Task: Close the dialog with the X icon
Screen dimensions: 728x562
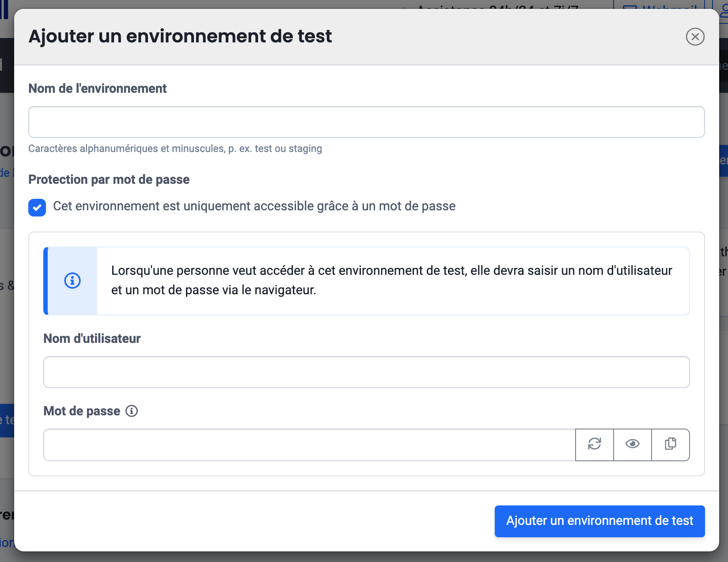Action: coord(695,37)
